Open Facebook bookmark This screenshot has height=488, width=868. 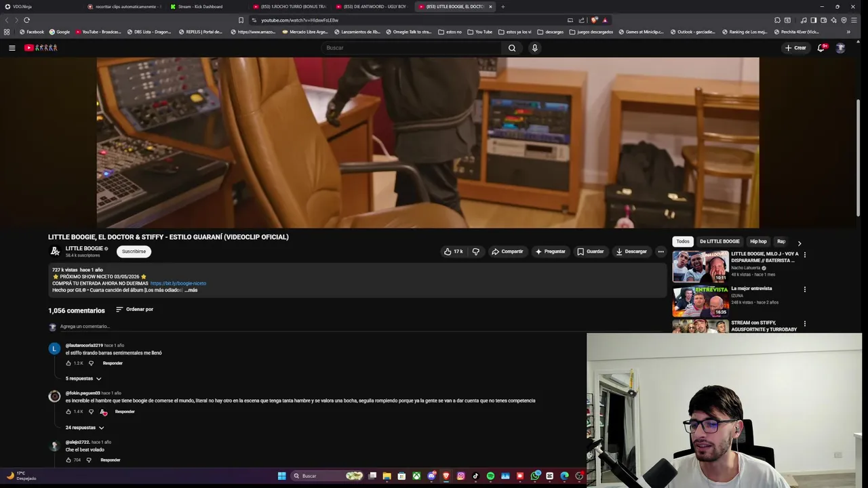tap(31, 32)
